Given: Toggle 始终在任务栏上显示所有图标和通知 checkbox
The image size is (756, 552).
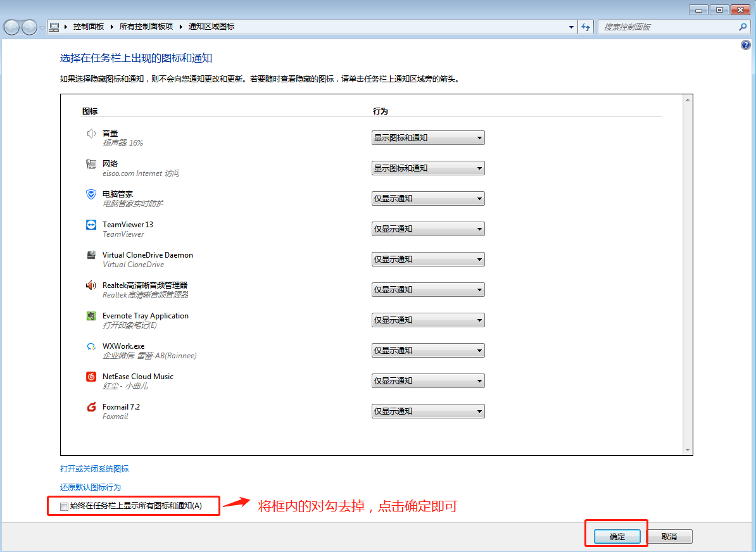Looking at the screenshot, I should point(64,506).
